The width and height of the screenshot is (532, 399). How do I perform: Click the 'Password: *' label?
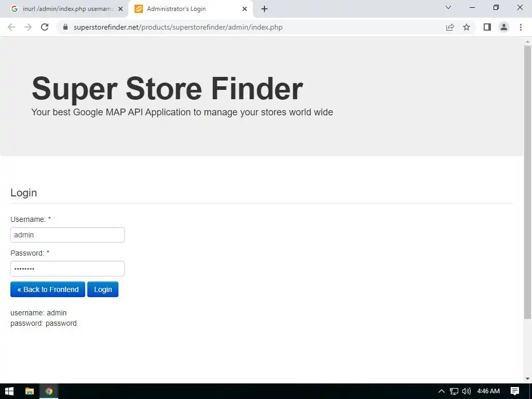30,253
